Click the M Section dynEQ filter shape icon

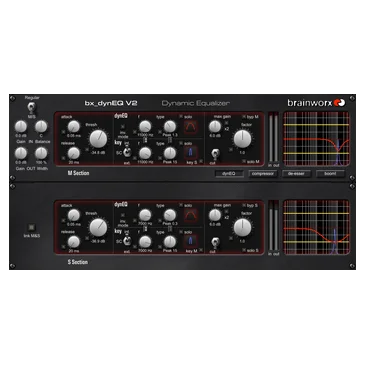[190, 127]
